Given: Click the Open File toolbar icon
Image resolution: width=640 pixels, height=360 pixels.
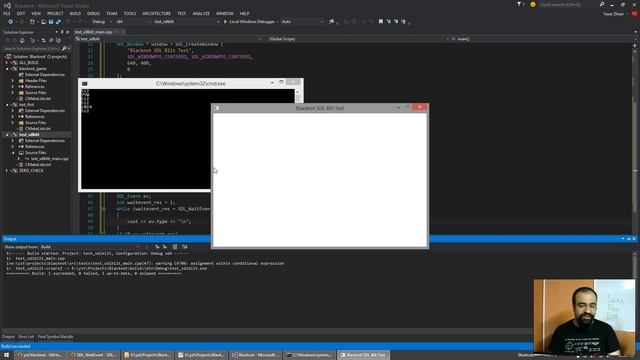Looking at the screenshot, I should pos(43,22).
